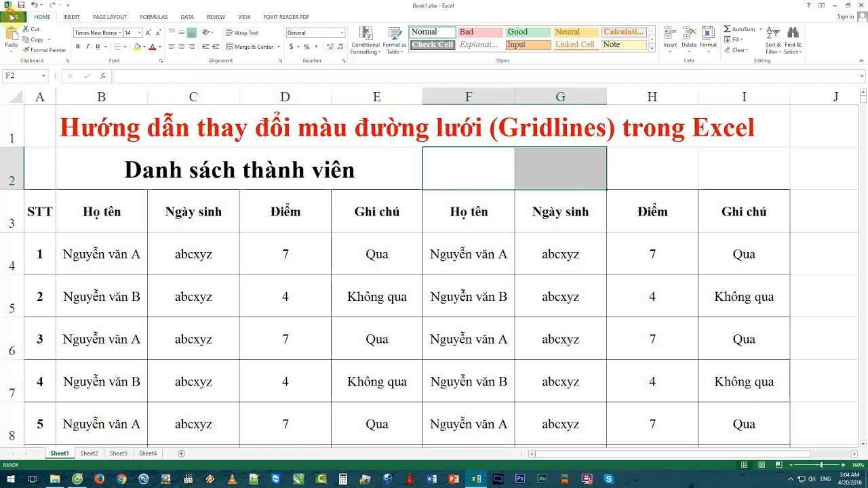868x488 pixels.
Task: Select the Format Painter brush
Action: (26, 50)
